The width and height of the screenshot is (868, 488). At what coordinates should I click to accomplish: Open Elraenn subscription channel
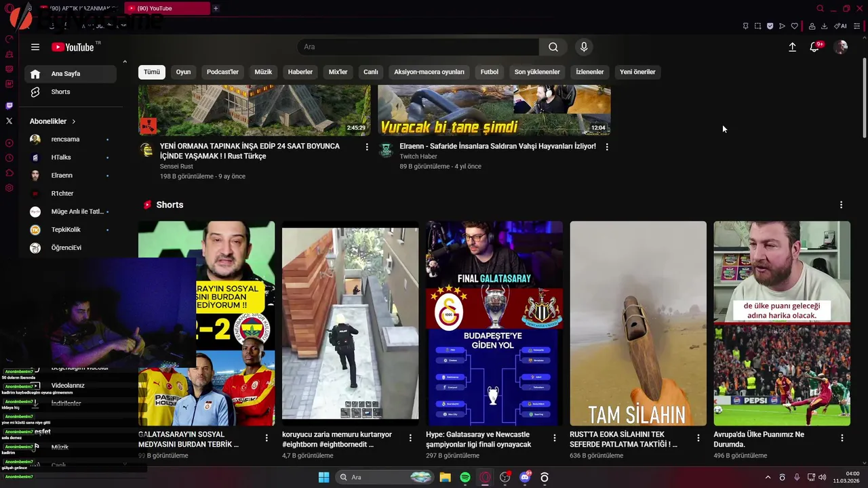coord(71,175)
